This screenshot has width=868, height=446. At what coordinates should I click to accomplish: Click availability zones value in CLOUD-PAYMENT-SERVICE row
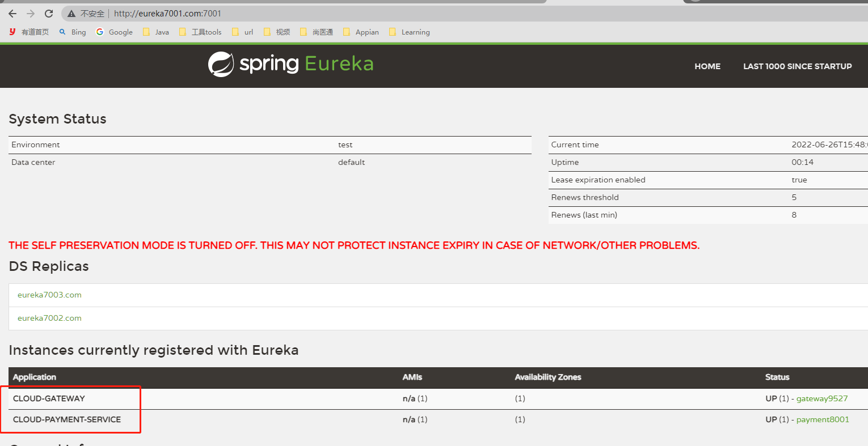(520, 419)
